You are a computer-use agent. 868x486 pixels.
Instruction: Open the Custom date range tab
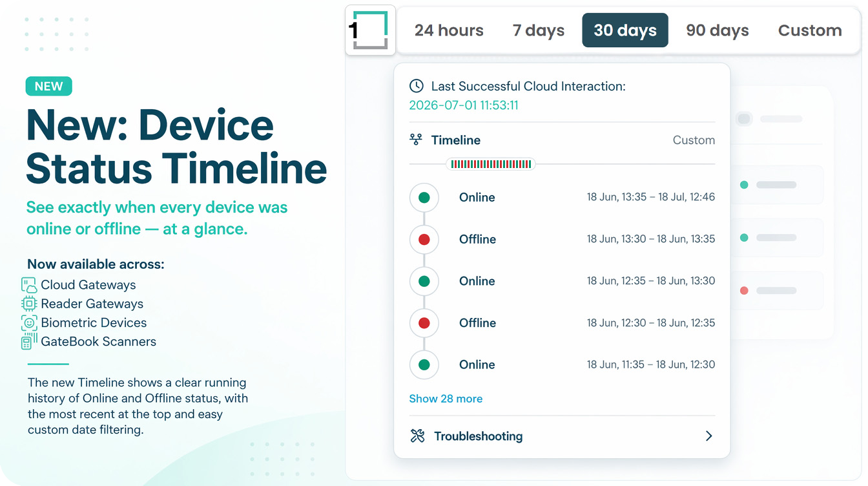[810, 30]
